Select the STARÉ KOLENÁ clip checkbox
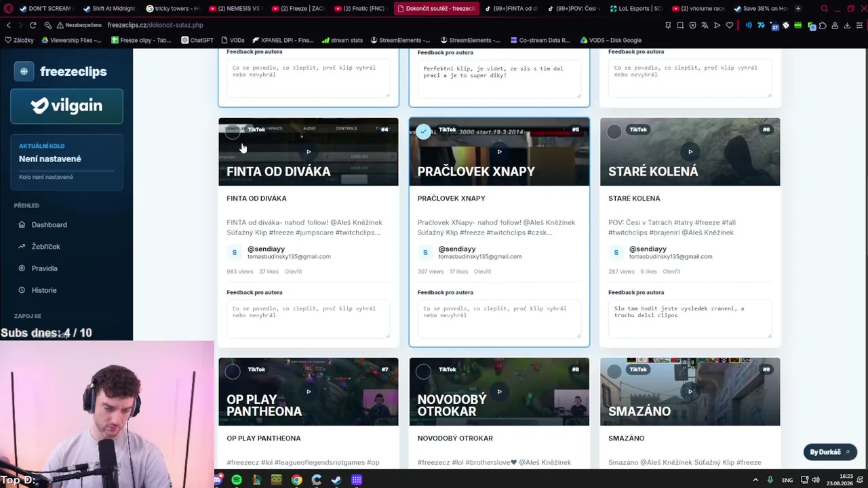Viewport: 868px width, 488px height. coord(614,131)
